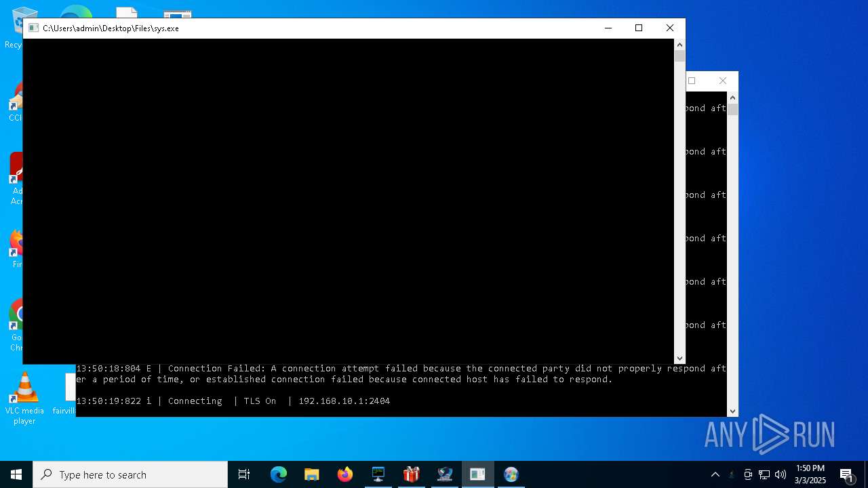Image resolution: width=868 pixels, height=488 pixels.
Task: Open the red gift box taskbar app
Action: [412, 474]
